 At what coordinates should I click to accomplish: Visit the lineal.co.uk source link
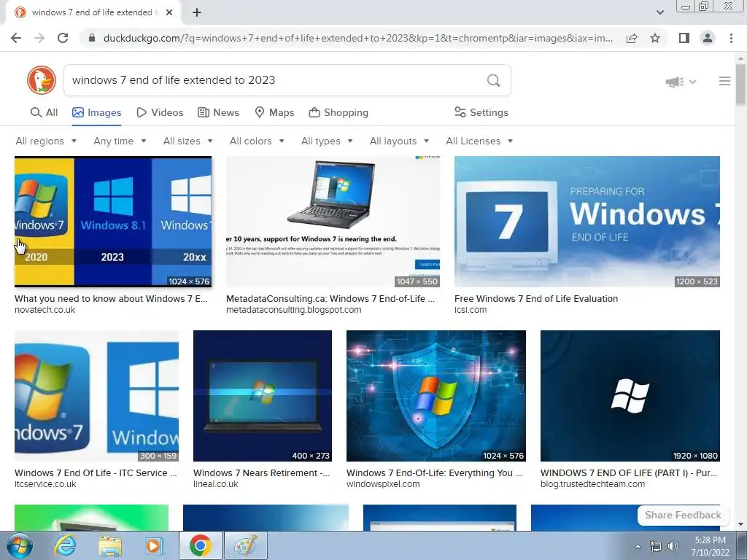pyautogui.click(x=215, y=484)
